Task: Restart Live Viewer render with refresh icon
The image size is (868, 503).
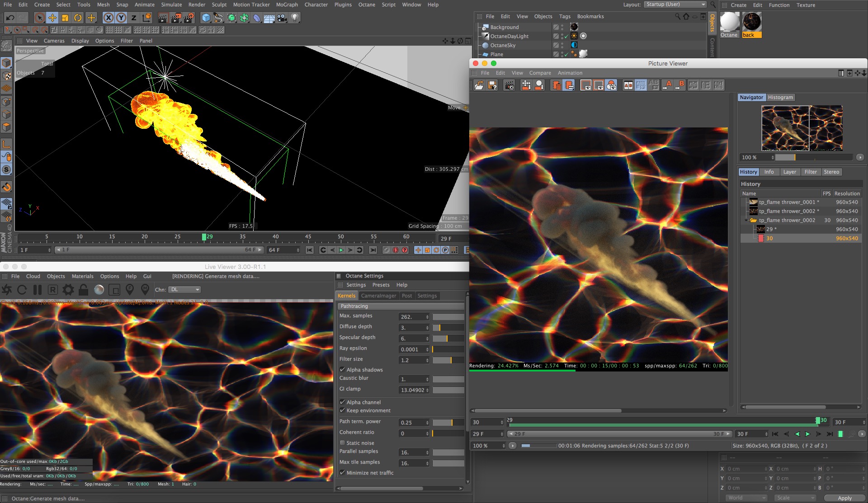Action: [x=22, y=290]
